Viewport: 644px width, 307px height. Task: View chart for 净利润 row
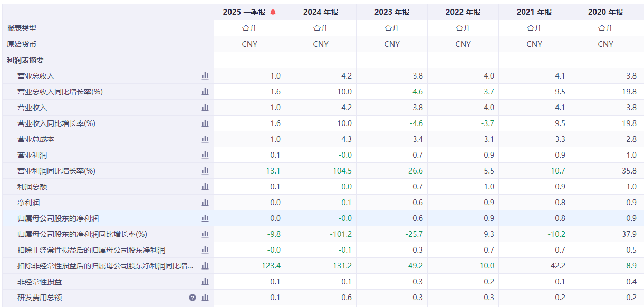[205, 203]
